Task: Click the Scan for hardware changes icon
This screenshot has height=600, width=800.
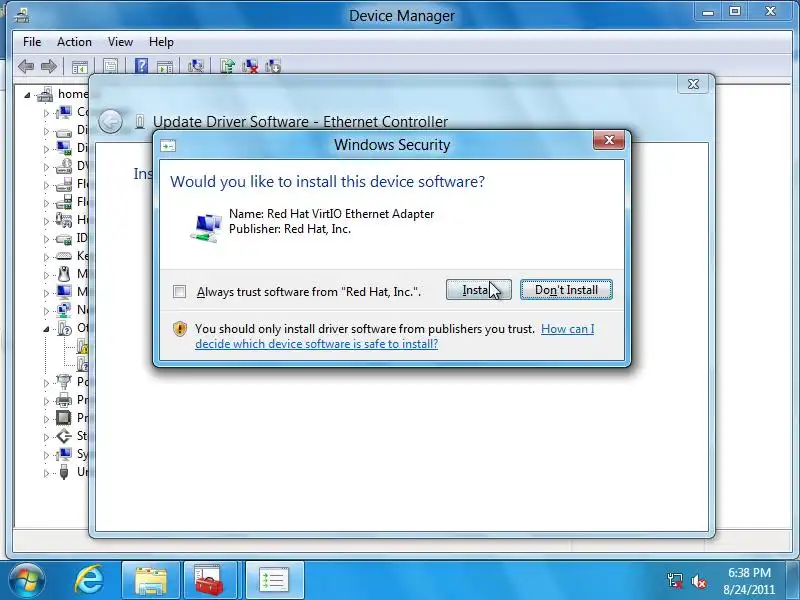Action: click(195, 66)
